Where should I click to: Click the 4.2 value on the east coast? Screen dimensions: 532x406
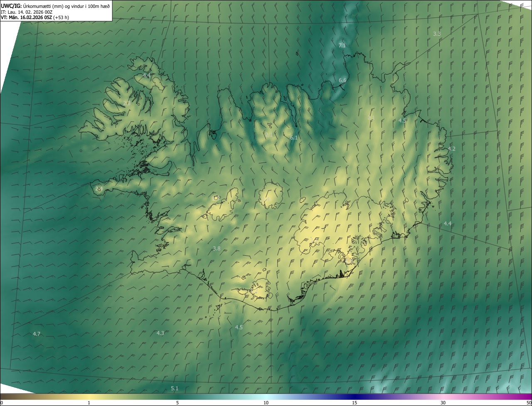click(x=452, y=149)
